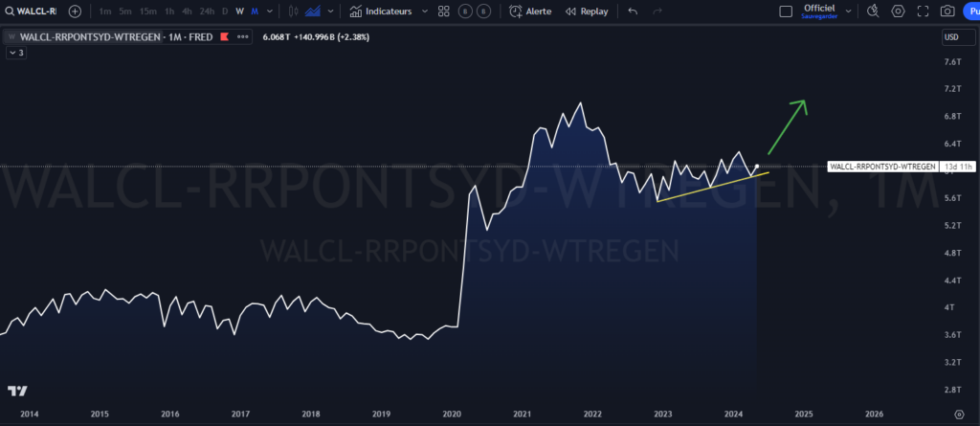Enter fullscreen mode
980x426 pixels.
click(924, 11)
